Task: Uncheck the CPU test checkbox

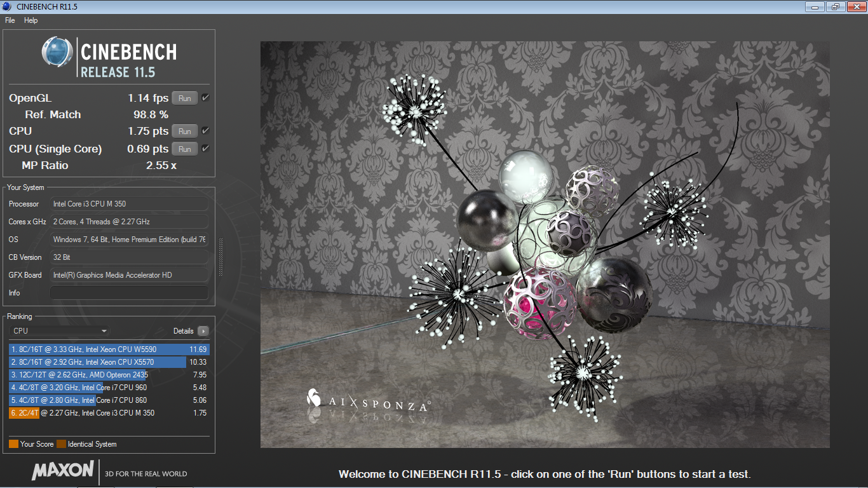Action: (205, 131)
